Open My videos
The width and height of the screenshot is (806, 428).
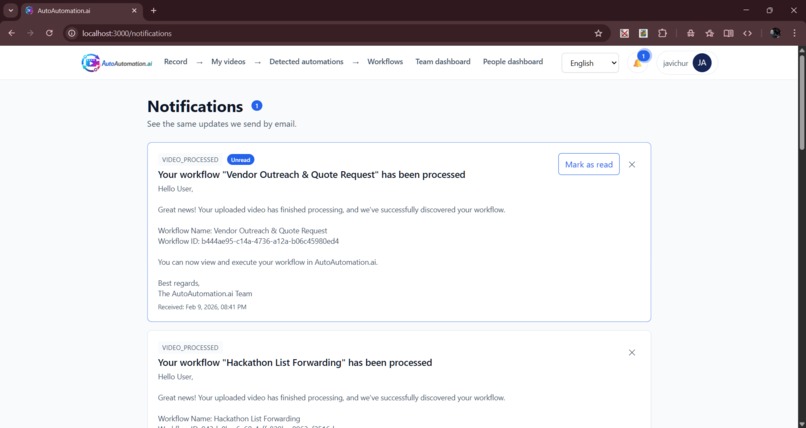(x=228, y=62)
